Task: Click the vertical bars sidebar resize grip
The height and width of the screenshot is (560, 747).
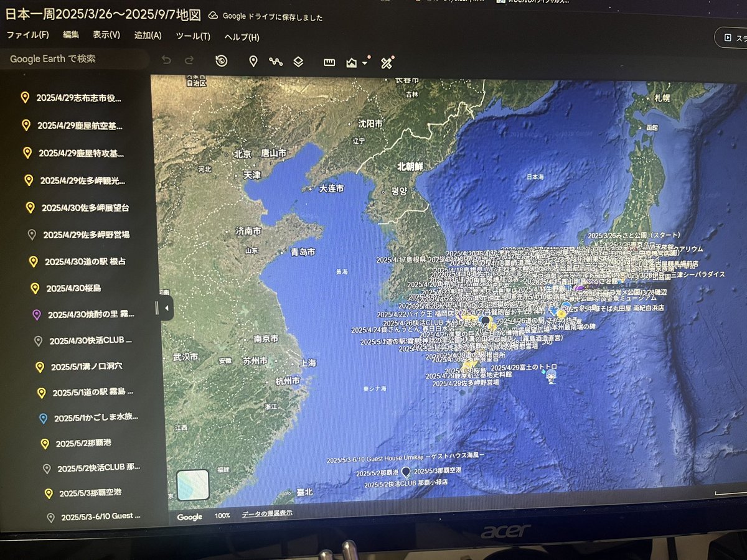Action: (x=157, y=308)
